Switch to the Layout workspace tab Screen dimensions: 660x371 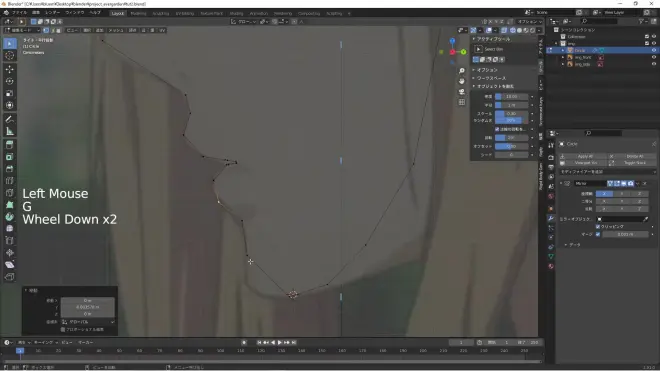pyautogui.click(x=117, y=13)
